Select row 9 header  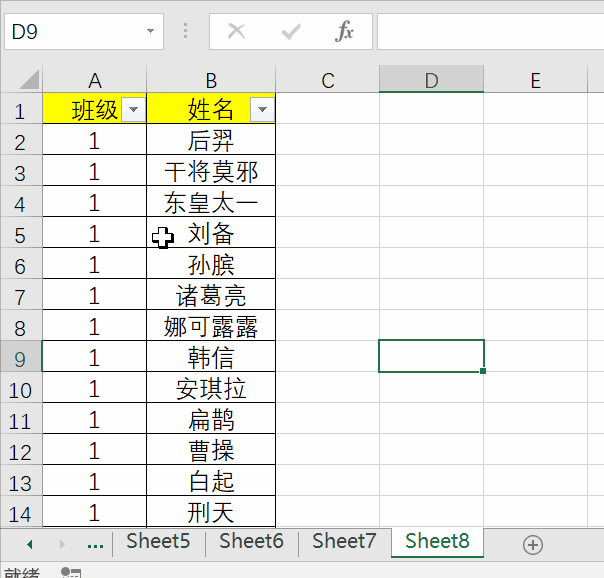pos(21,357)
